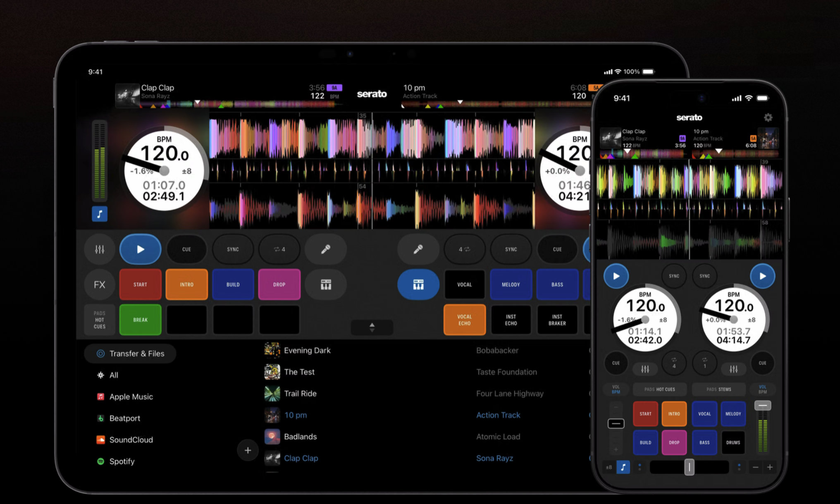Image resolution: width=840 pixels, height=504 pixels.
Task: Toggle key lock note icon on iPhone
Action: pos(623,467)
